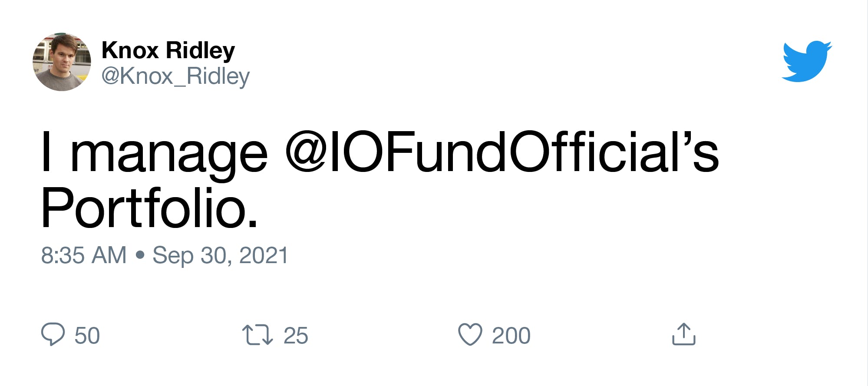Select the like count showing 200
Screen dimensions: 868x386
click(512, 335)
